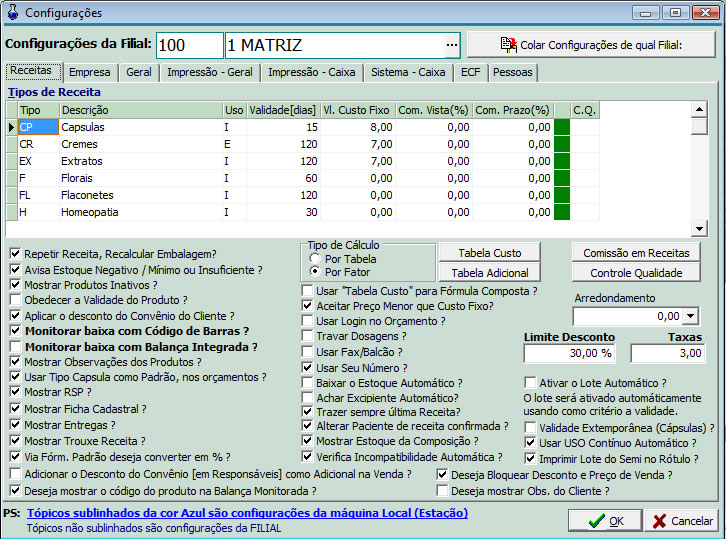Click paste icon on Colar Configurações button
Viewport: 726px width, 539px height.
(x=508, y=45)
